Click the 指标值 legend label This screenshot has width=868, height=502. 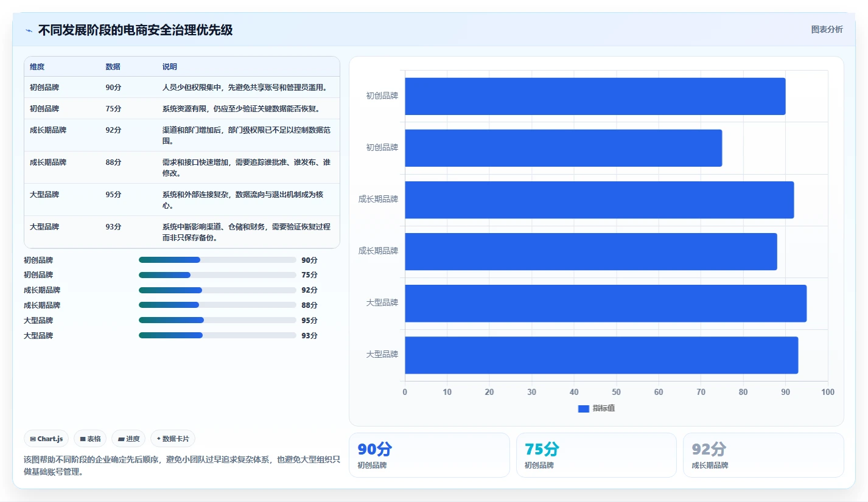(x=604, y=408)
